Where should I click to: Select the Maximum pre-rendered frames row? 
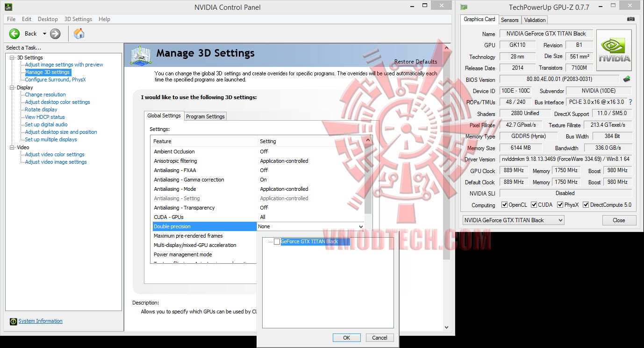(x=204, y=236)
